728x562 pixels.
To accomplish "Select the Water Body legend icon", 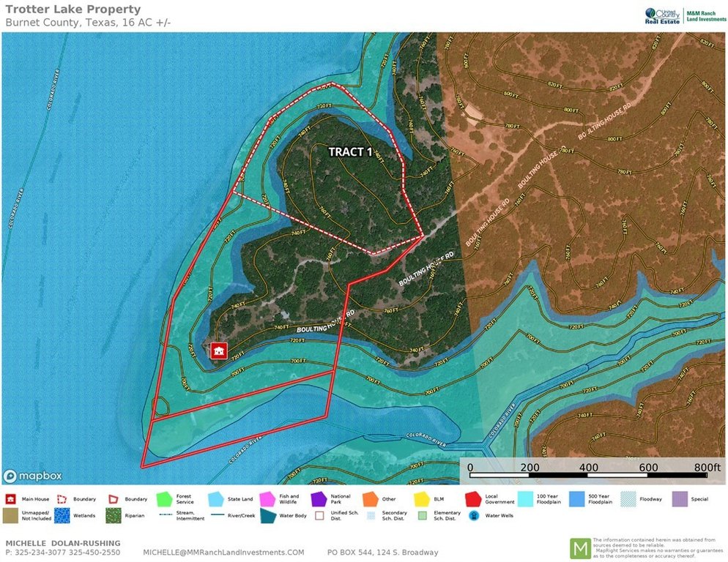I will click(267, 516).
